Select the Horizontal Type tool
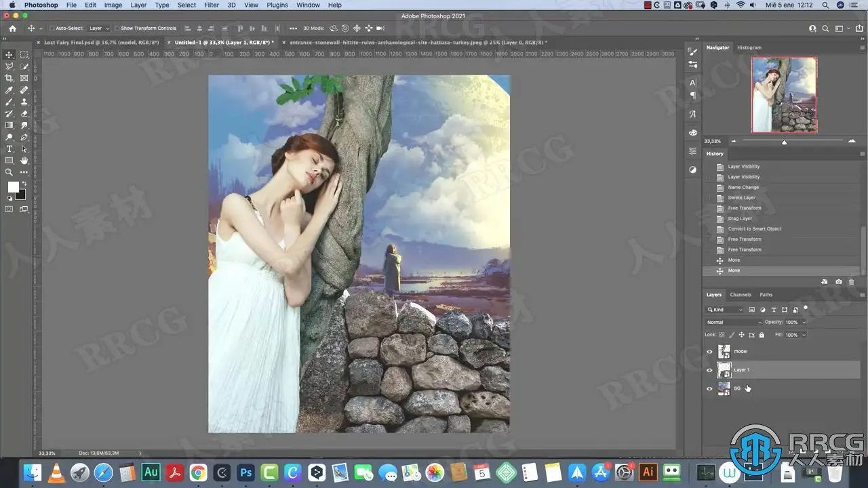The image size is (868, 488). coord(9,149)
